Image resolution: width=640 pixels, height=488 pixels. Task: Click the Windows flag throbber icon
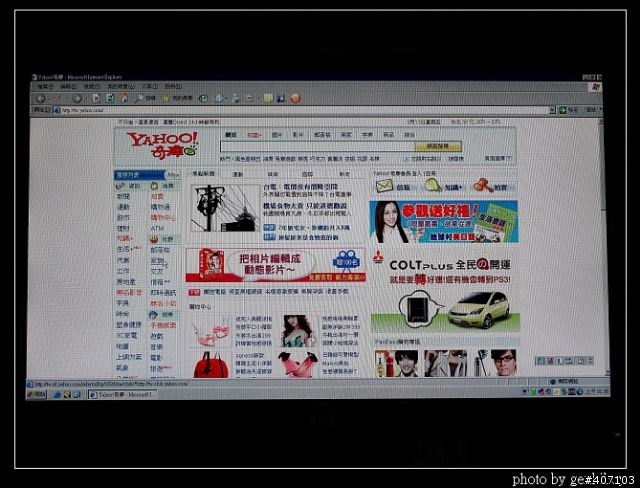click(596, 86)
